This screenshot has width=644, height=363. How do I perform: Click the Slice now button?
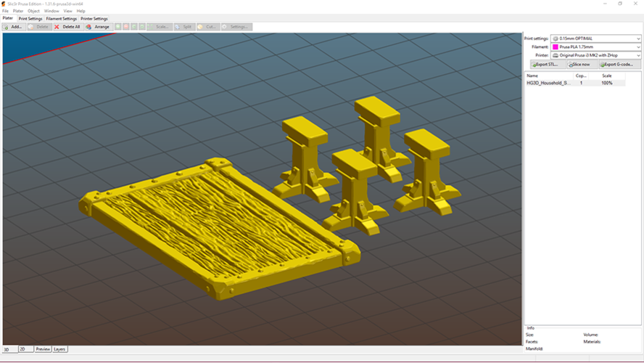(582, 65)
